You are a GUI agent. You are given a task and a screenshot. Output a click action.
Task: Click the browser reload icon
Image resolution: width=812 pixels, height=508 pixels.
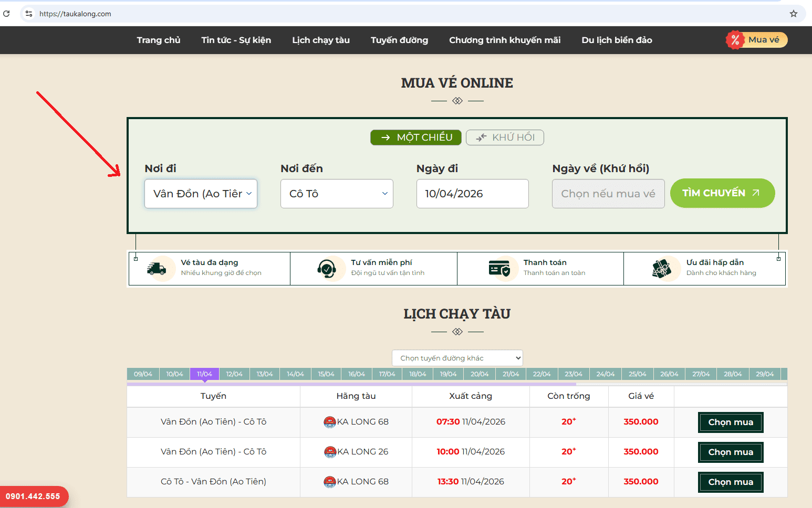[x=6, y=14]
